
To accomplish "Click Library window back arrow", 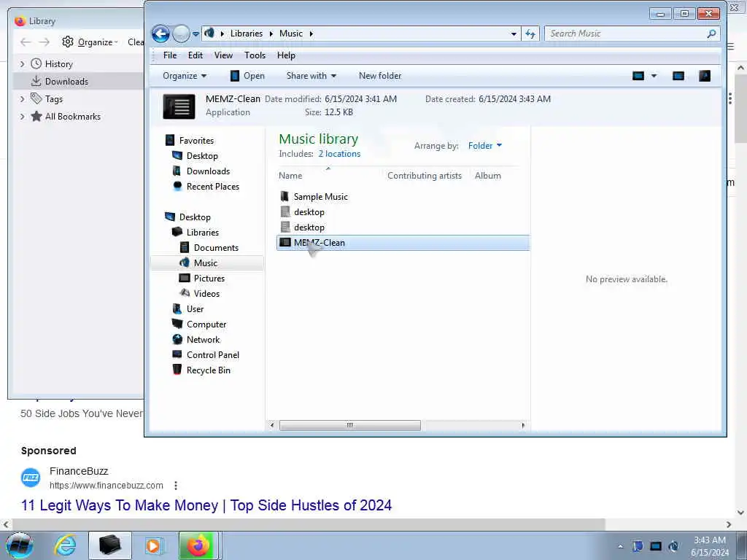I will tap(26, 42).
